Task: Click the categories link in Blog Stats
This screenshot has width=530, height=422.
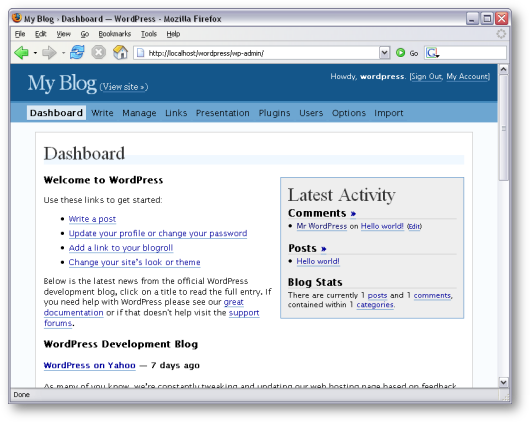Action: (375, 305)
